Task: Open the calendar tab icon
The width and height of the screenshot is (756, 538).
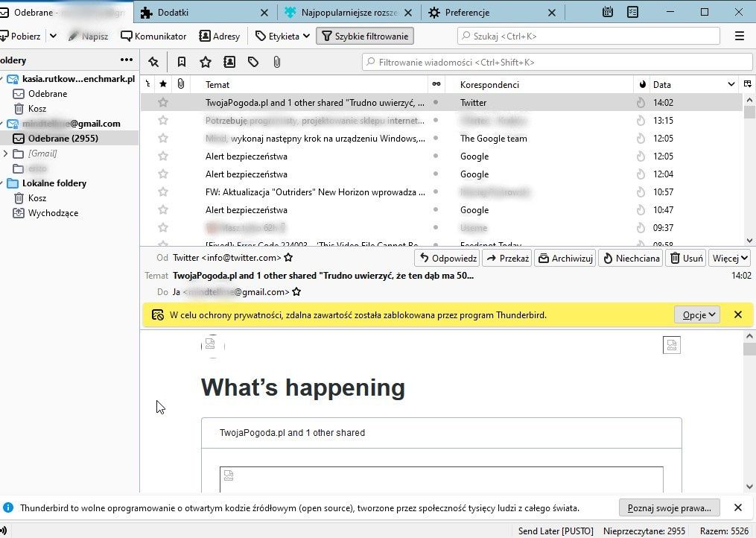Action: click(x=608, y=12)
